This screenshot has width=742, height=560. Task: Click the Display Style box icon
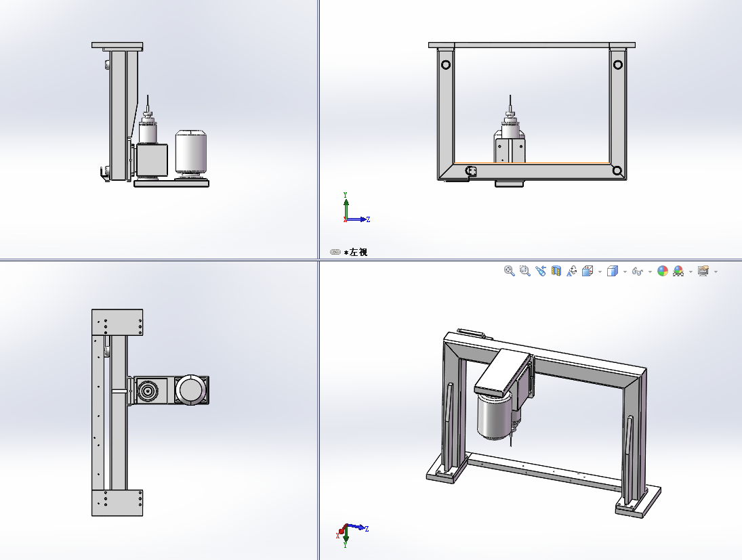click(613, 271)
